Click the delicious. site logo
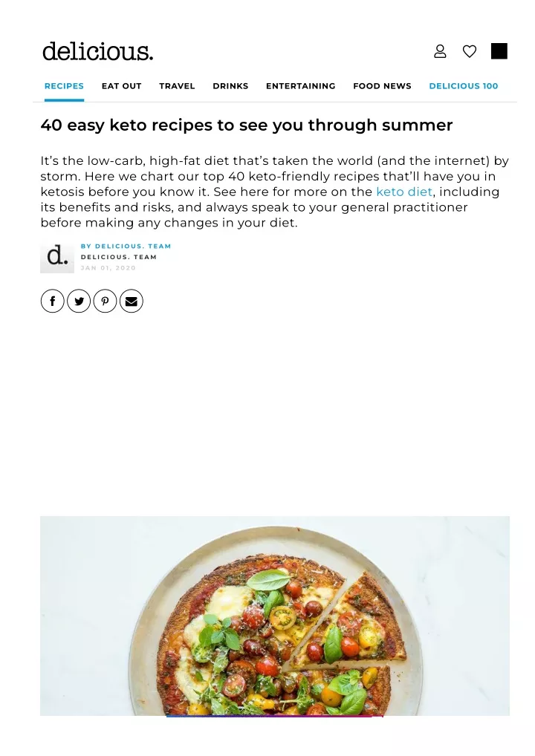 (97, 51)
